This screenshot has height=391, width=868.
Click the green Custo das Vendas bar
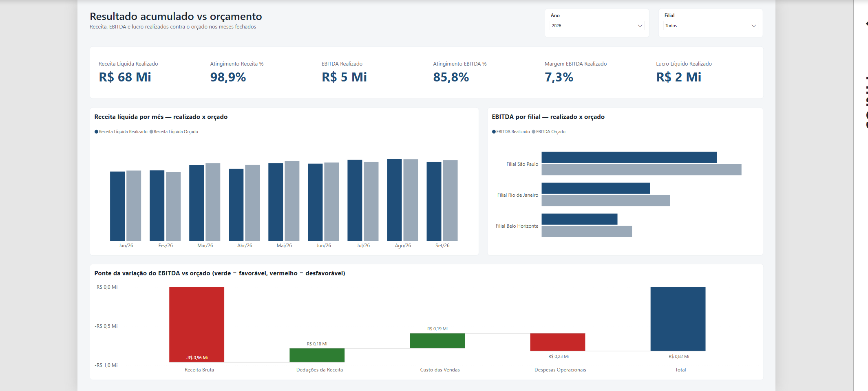click(x=437, y=340)
